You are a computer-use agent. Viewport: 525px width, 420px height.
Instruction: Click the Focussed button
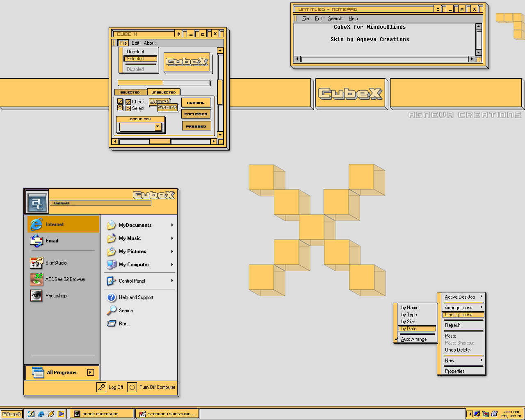196,114
